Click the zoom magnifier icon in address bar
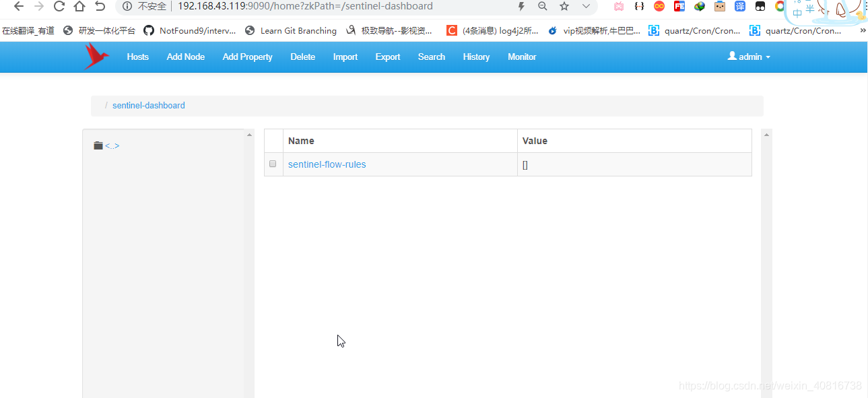 coord(543,6)
